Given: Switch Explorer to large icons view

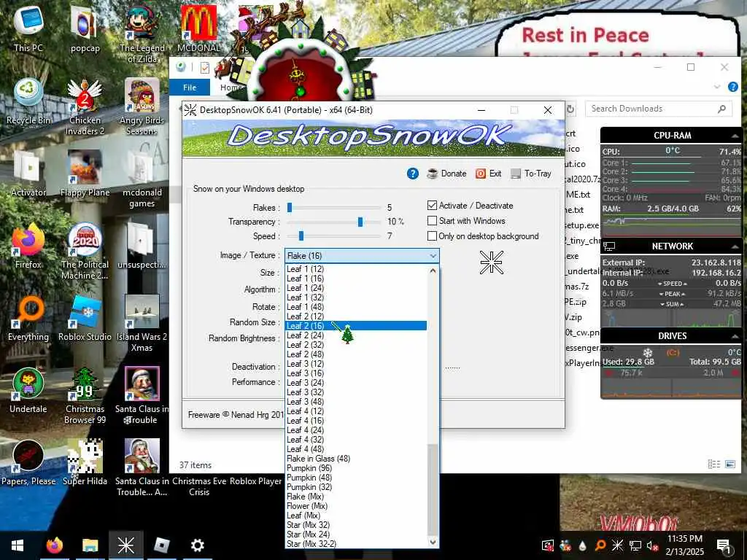Looking at the screenshot, I should click(x=729, y=464).
